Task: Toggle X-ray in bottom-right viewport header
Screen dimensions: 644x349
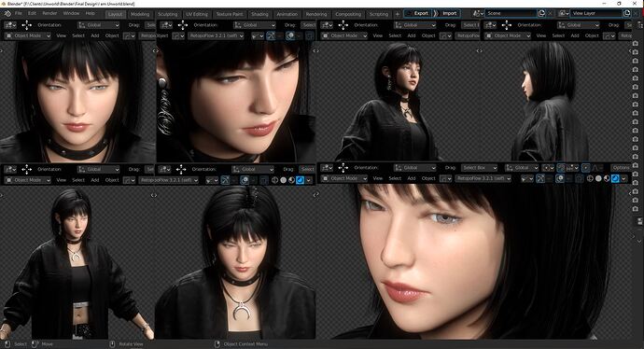Action: 580,178
